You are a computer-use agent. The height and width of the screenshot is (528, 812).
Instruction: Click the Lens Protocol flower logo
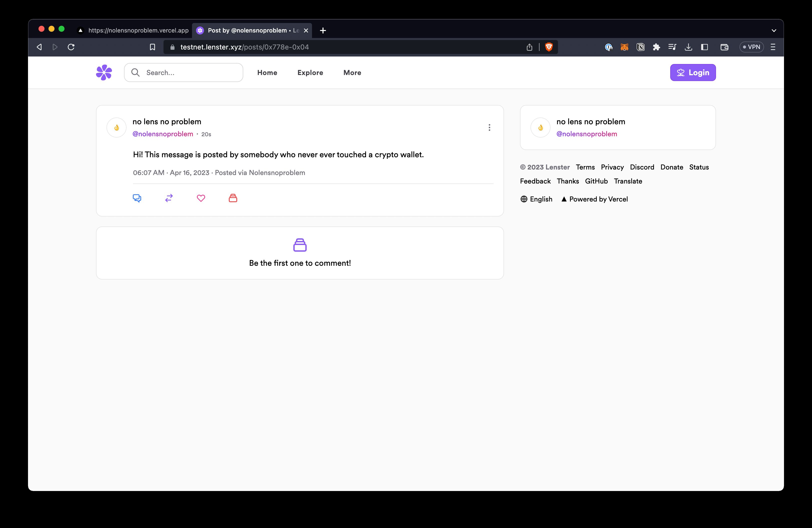tap(105, 72)
